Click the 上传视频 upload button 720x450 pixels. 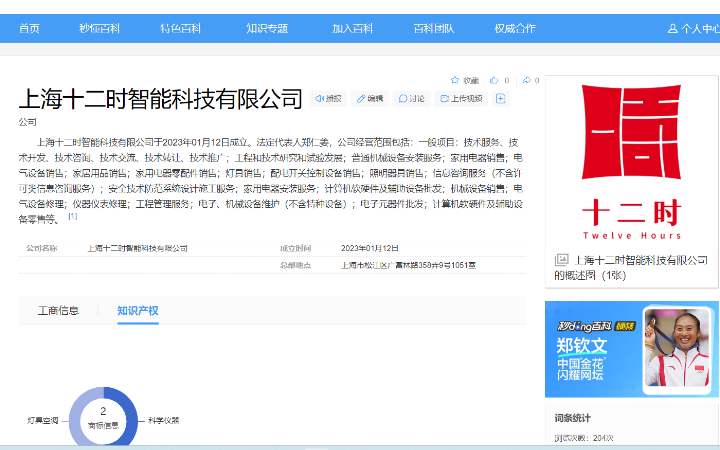tap(460, 99)
